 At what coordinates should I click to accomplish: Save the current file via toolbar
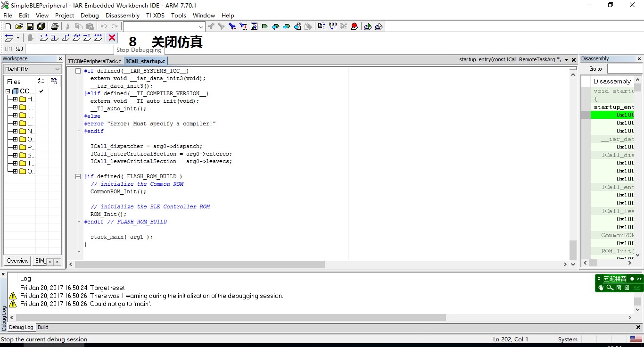(30, 26)
